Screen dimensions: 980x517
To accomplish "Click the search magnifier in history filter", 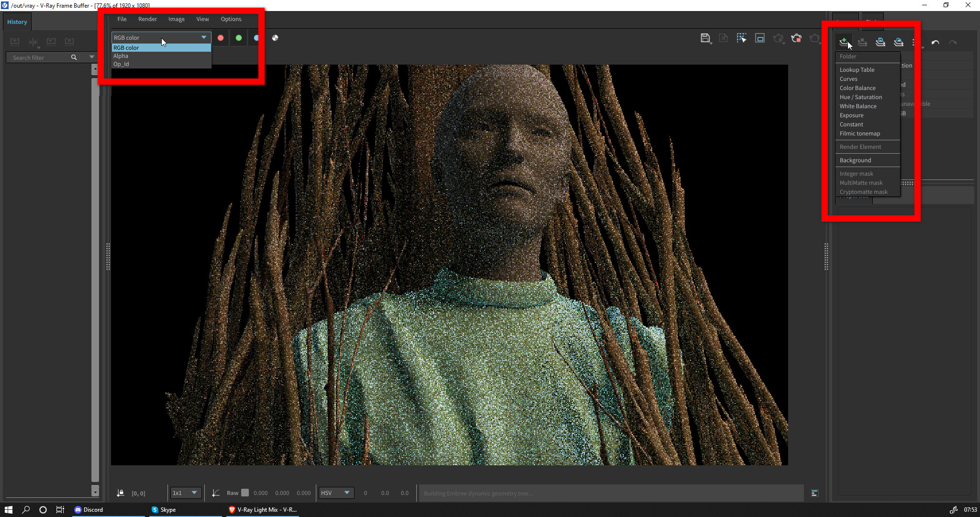I will tap(74, 57).
